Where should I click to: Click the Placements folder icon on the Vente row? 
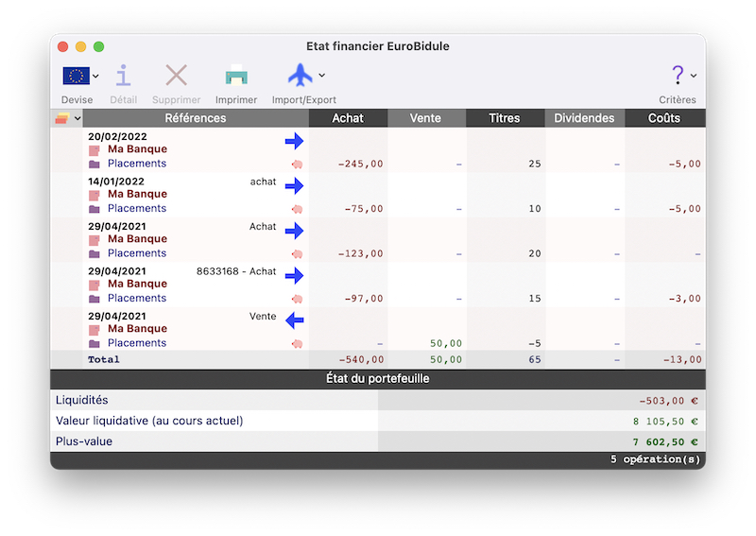click(94, 344)
